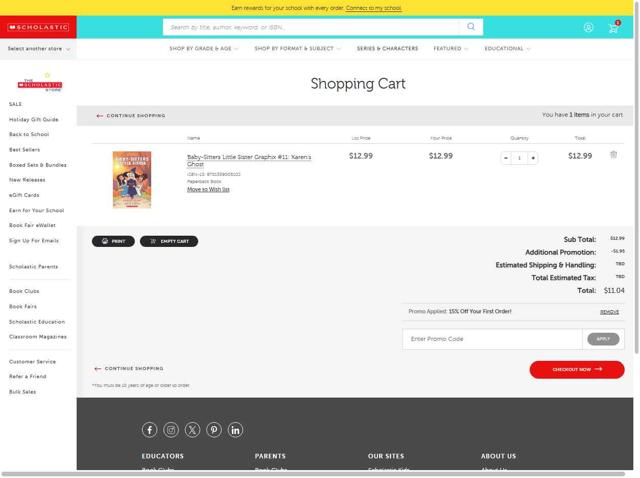Increase quantity with the plus button
The height and width of the screenshot is (478, 640).
[533, 158]
